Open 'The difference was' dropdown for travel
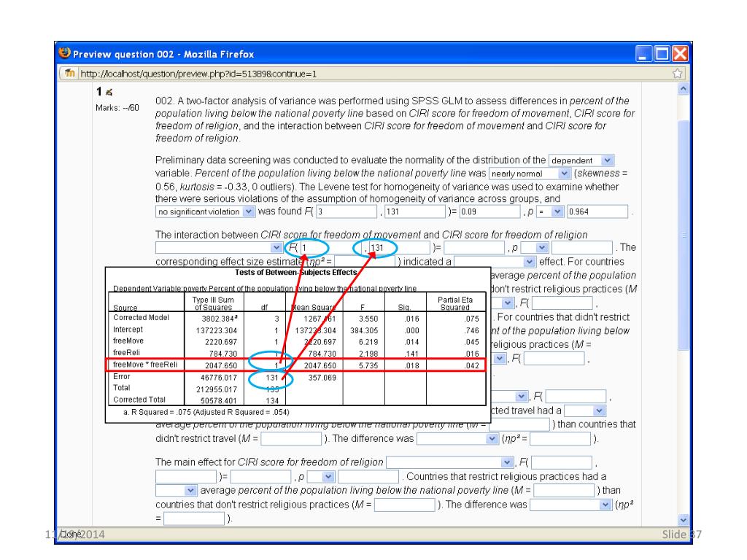This screenshot has height=560, width=747. pos(458,438)
